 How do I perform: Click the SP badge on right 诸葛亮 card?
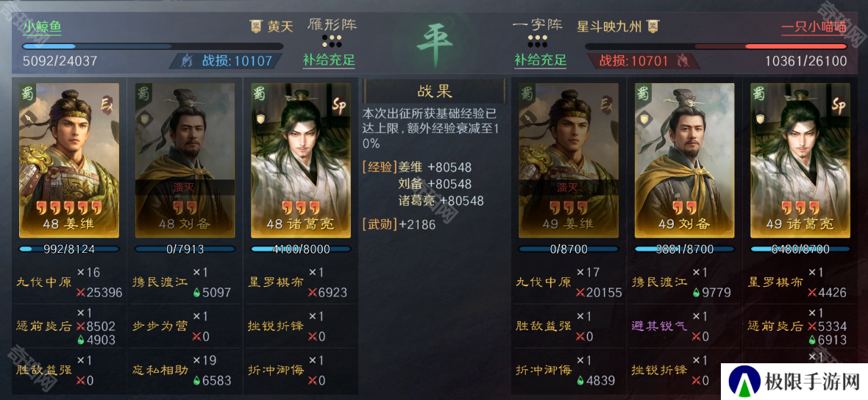click(838, 105)
